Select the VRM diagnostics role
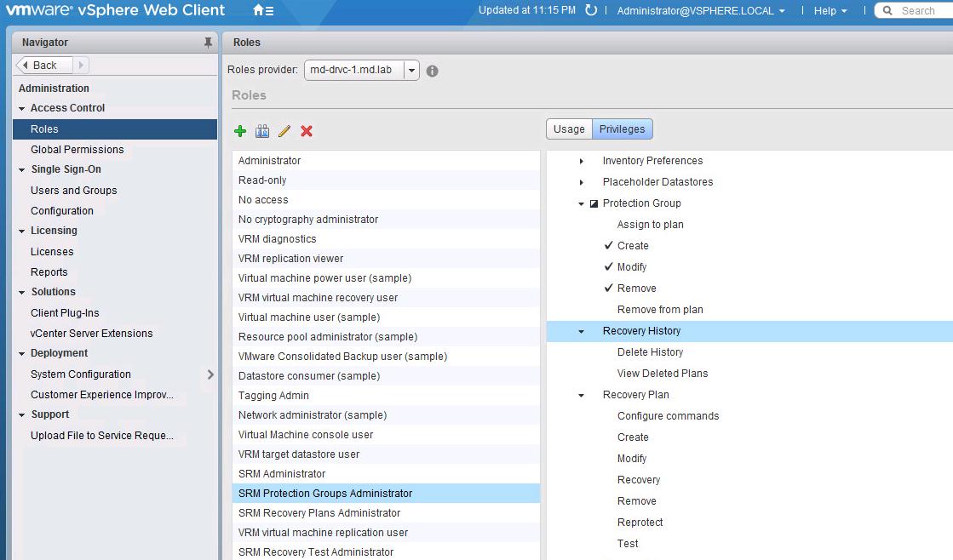953x560 pixels. tap(386, 238)
